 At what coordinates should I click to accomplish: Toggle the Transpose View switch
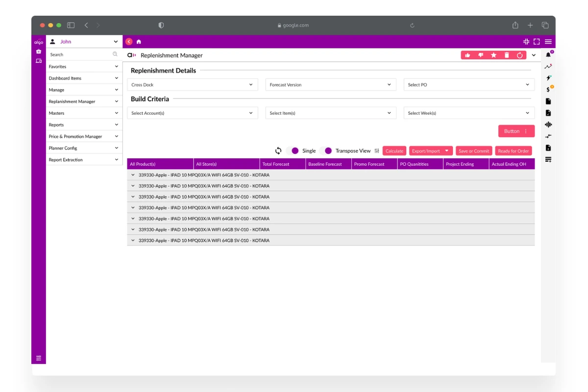click(326, 151)
